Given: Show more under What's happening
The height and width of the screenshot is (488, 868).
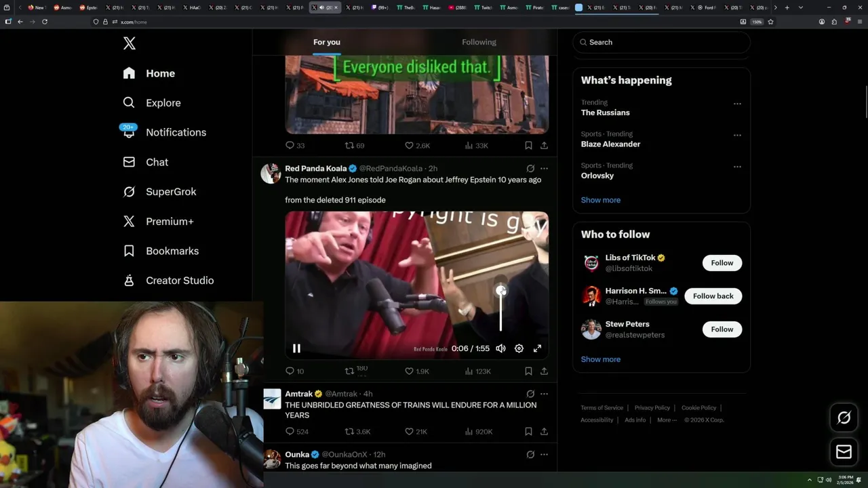Looking at the screenshot, I should click(601, 200).
